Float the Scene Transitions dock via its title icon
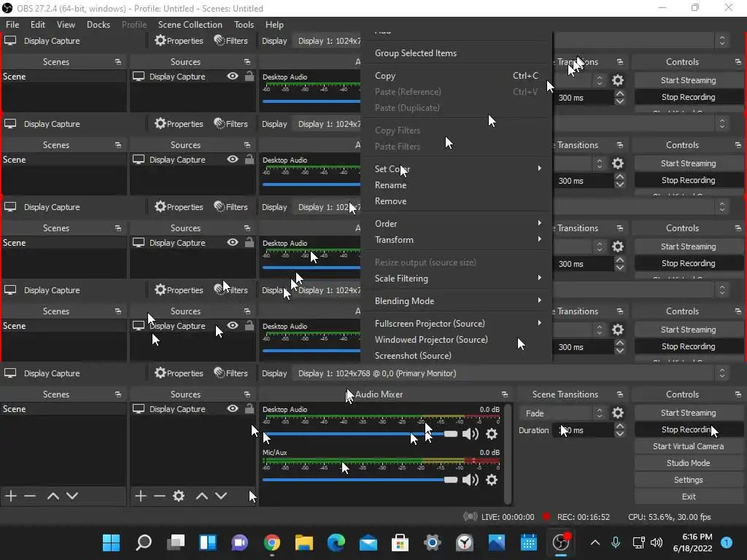747x560 pixels. [x=620, y=394]
